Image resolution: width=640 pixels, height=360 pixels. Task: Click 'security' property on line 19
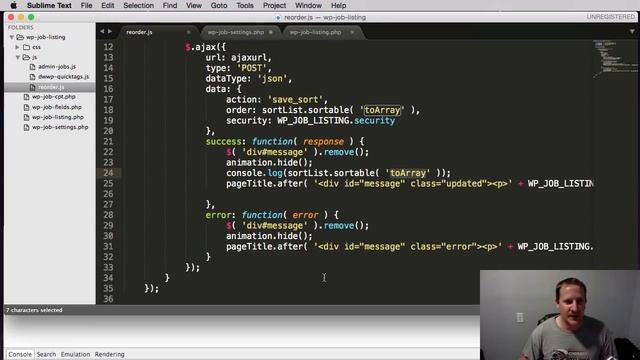(x=374, y=121)
